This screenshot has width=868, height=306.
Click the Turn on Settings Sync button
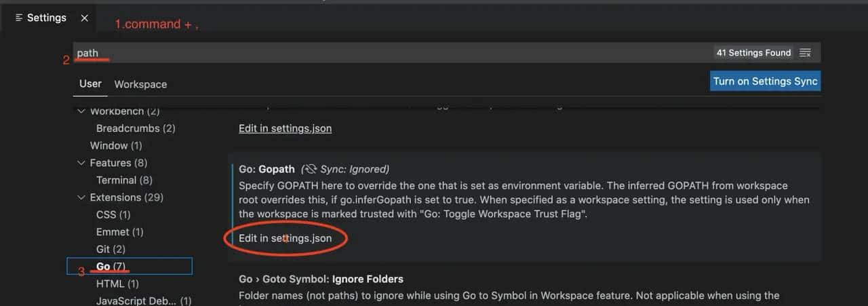coord(765,81)
